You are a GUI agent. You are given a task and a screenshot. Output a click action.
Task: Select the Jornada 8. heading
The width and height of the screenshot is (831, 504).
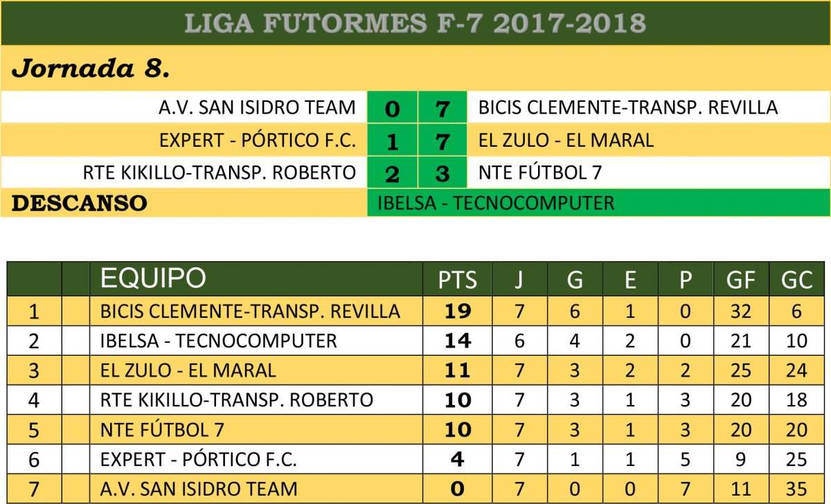[x=91, y=69]
